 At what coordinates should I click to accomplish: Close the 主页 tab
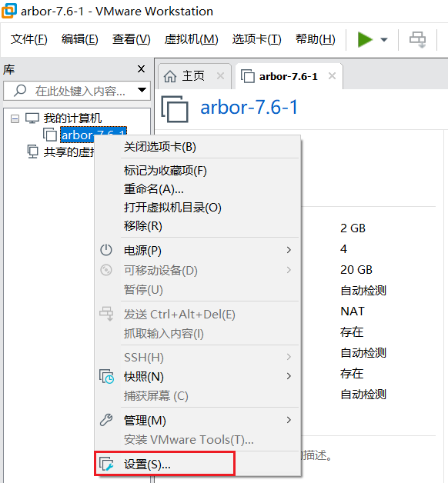click(220, 76)
